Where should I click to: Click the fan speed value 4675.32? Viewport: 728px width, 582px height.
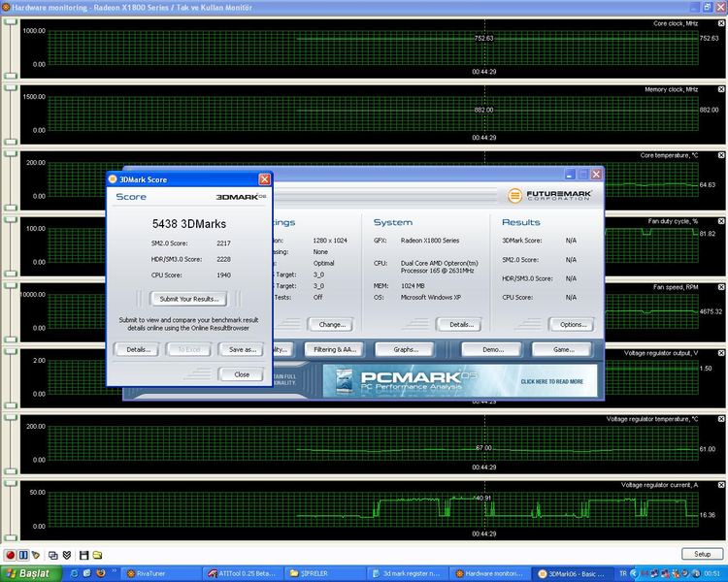point(711,311)
